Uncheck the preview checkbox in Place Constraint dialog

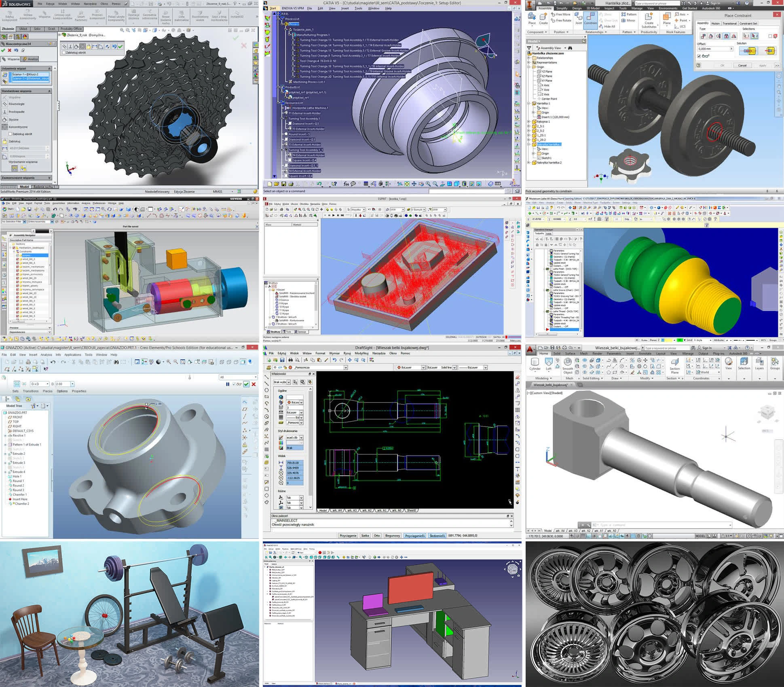[699, 56]
